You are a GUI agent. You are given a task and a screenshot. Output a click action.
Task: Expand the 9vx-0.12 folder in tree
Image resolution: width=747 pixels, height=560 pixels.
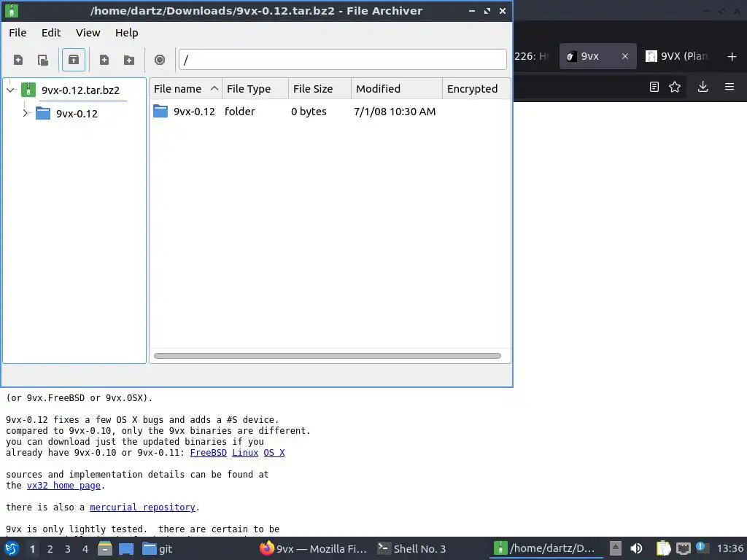coord(25,113)
